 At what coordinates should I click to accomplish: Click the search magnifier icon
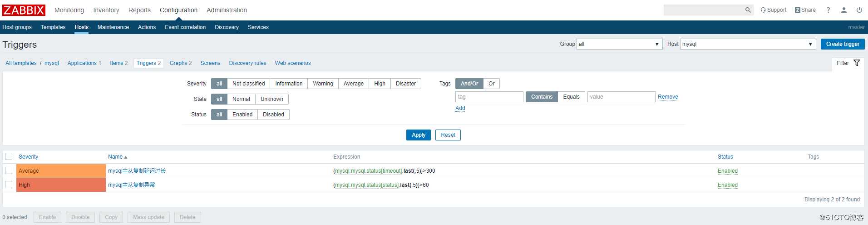[x=748, y=10]
